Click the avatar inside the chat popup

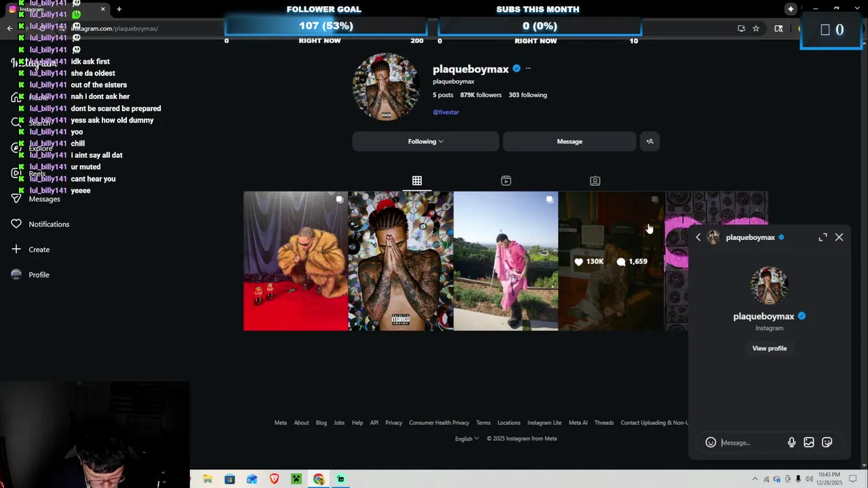[769, 285]
